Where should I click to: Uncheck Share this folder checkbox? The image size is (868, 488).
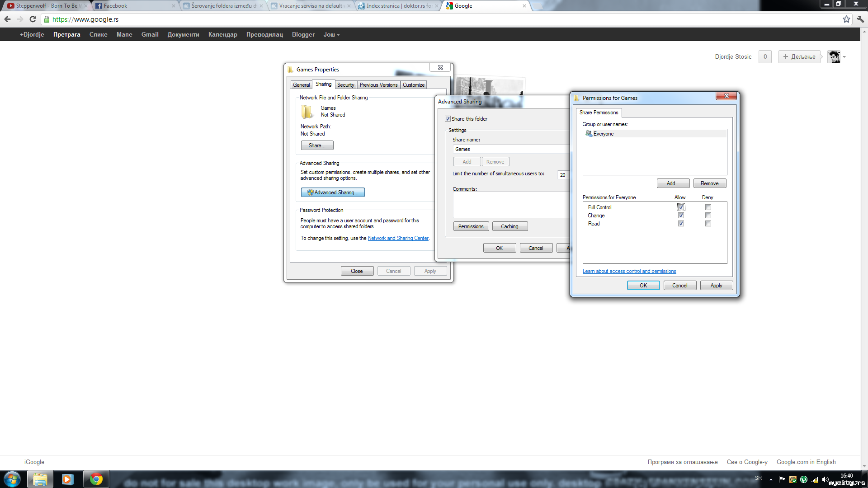[448, 119]
